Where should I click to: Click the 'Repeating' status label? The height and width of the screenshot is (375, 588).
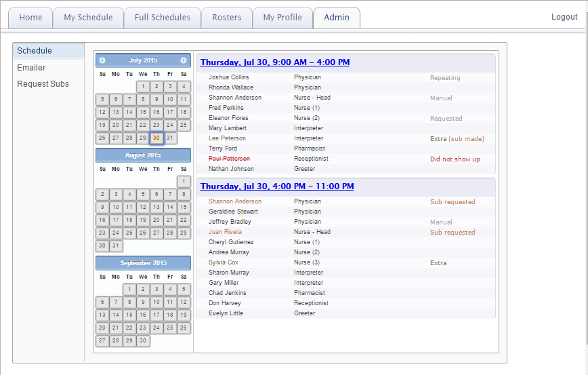pyautogui.click(x=445, y=78)
